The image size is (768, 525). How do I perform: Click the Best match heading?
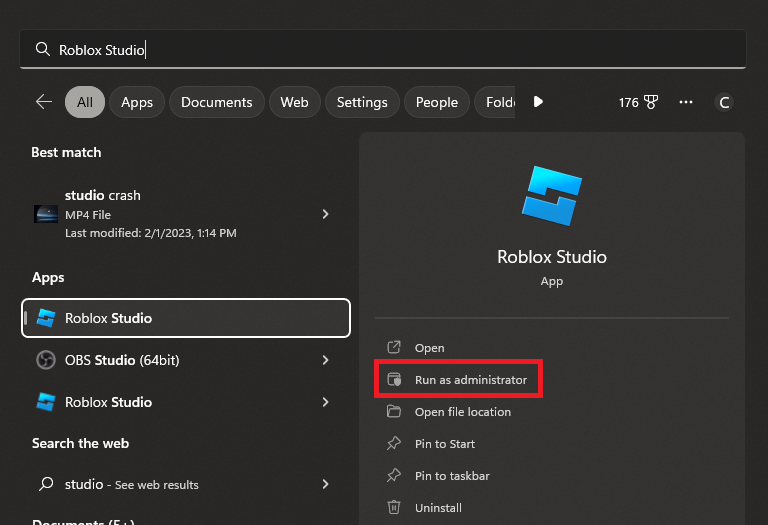pos(66,152)
